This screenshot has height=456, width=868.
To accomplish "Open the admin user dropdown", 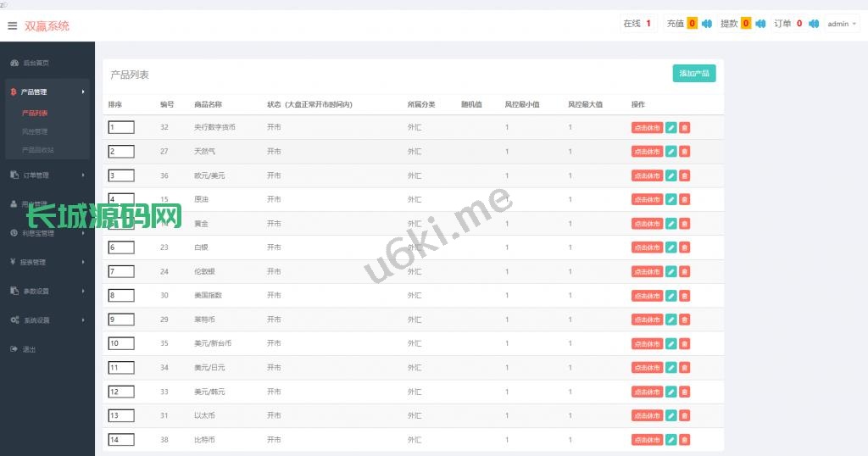I will point(841,24).
